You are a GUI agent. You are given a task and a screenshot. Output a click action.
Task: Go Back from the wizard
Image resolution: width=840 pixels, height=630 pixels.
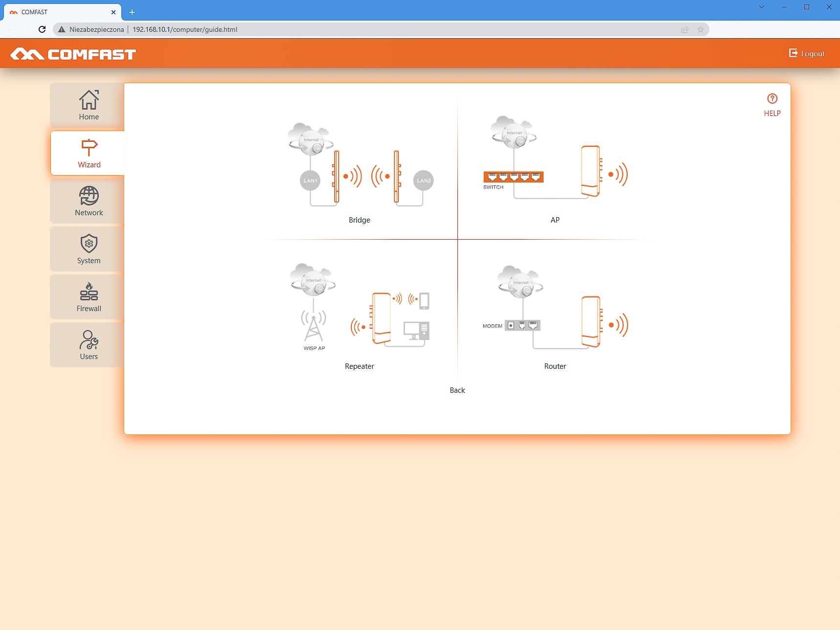click(x=457, y=390)
